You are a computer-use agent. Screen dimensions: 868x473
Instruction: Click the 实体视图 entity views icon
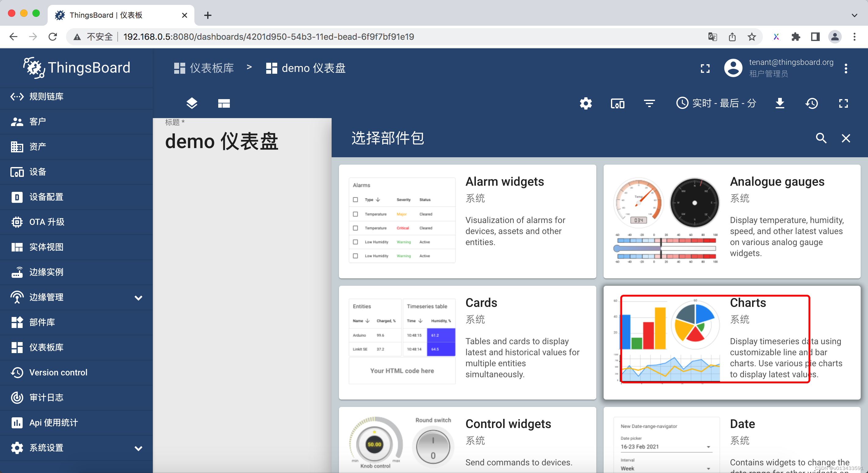[17, 247]
